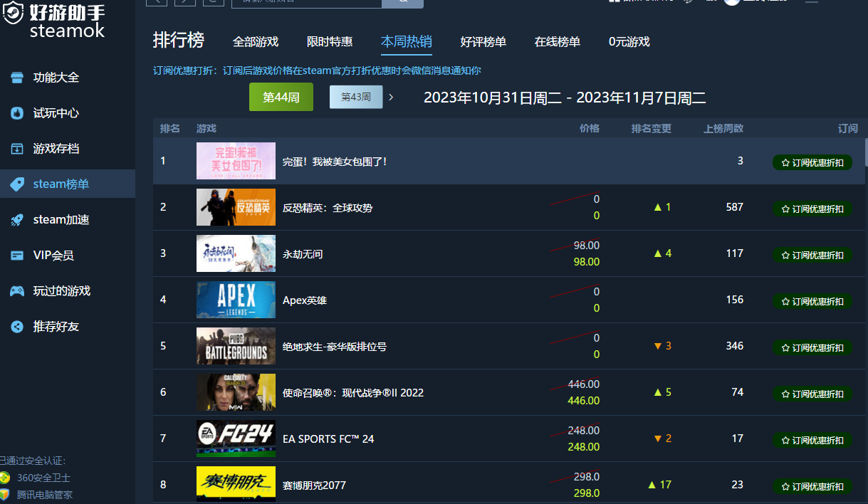This screenshot has height=504, width=868.
Task: Click the 上榜周数 column header
Action: (x=723, y=129)
